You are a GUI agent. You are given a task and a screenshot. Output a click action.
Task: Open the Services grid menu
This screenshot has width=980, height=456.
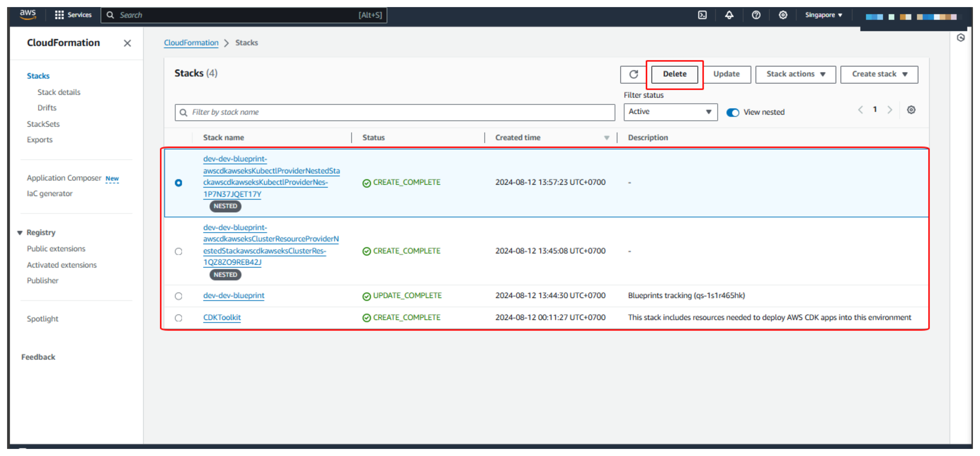click(73, 15)
